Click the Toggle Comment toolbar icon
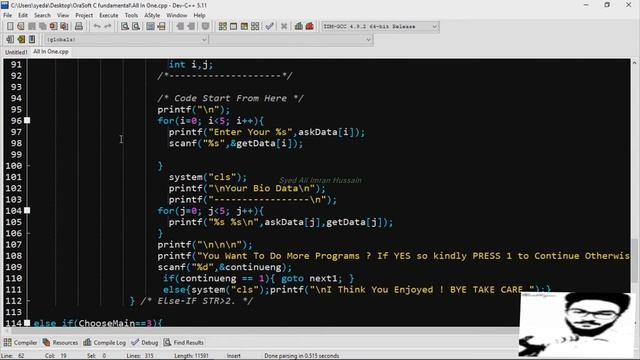 pyautogui.click(x=205, y=27)
